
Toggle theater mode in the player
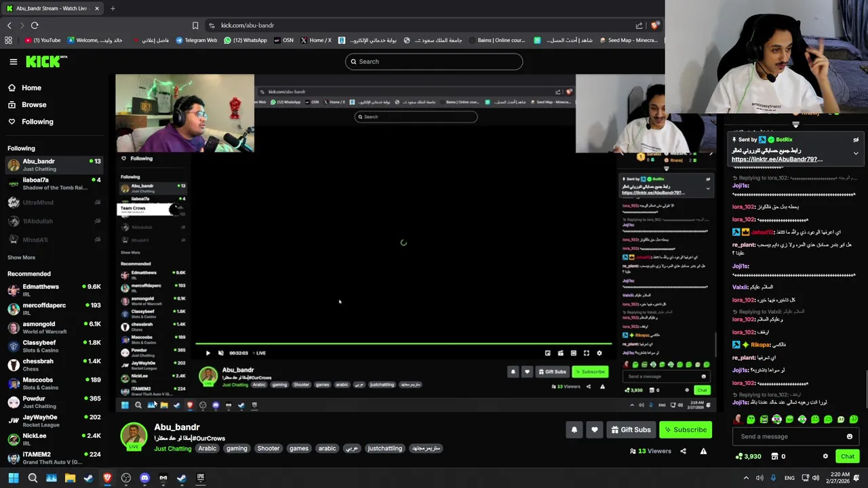click(x=574, y=353)
